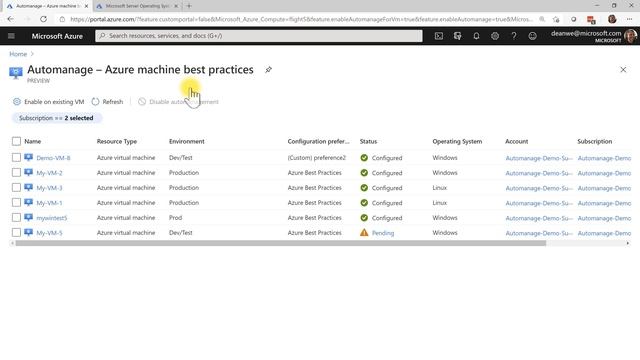This screenshot has width=640, height=360.
Task: Open the Pending status link for My-VM-5
Action: click(x=383, y=233)
